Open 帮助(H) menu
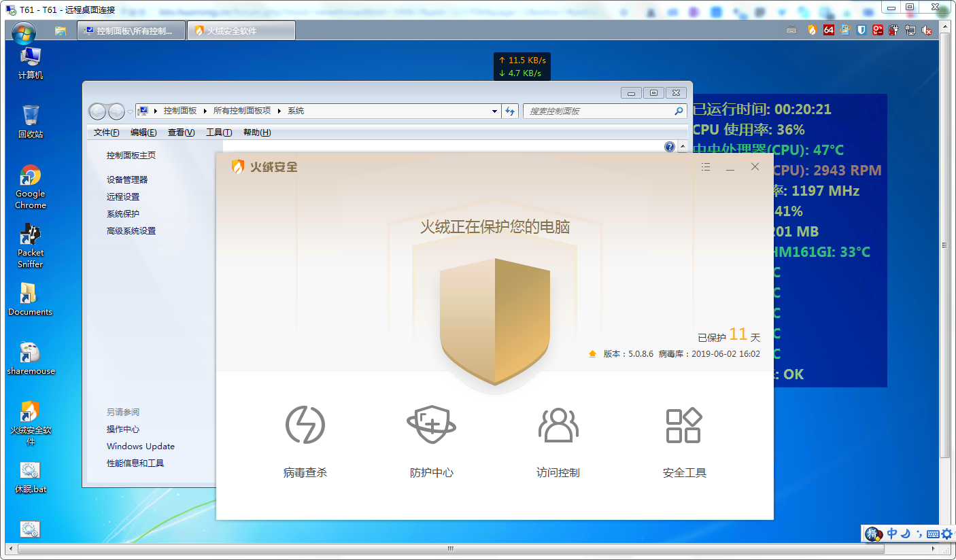Viewport: 956px width, 560px height. pyautogui.click(x=257, y=133)
